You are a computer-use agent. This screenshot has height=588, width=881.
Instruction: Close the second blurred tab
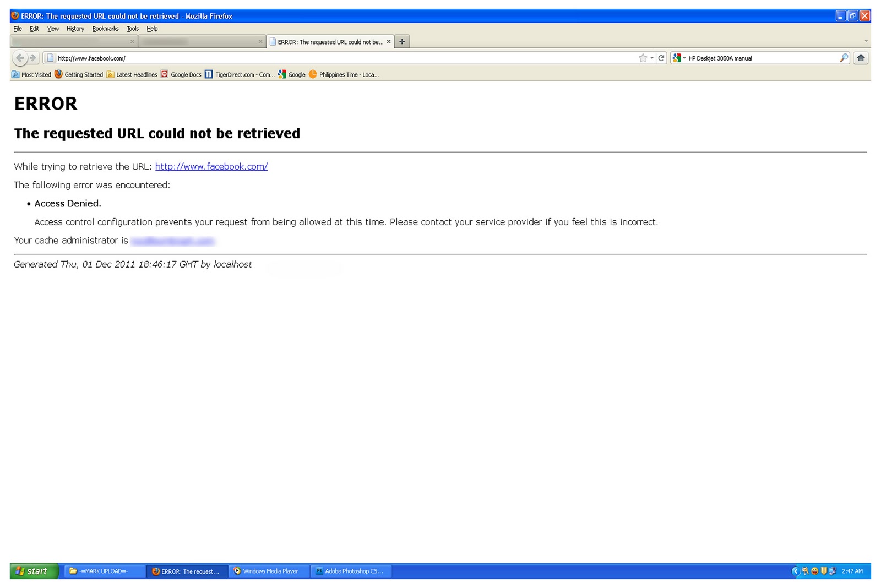(x=260, y=41)
